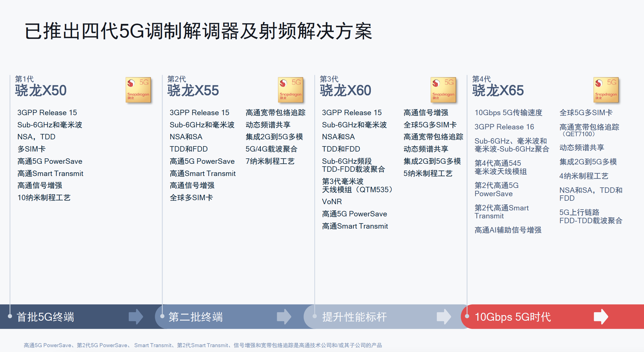Click the 第3代 generation label
Image resolution: width=644 pixels, height=352 pixels.
tap(329, 79)
